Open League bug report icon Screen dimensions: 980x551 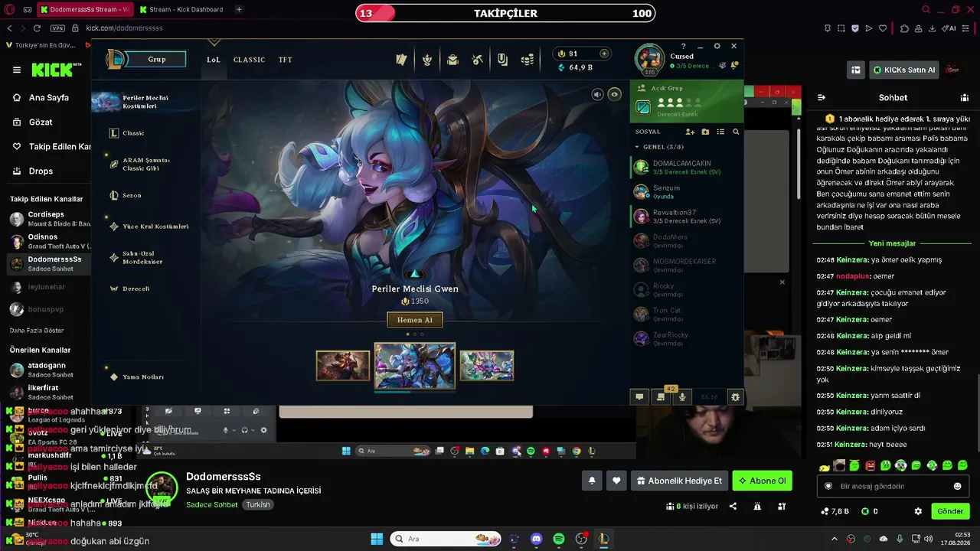pos(735,397)
